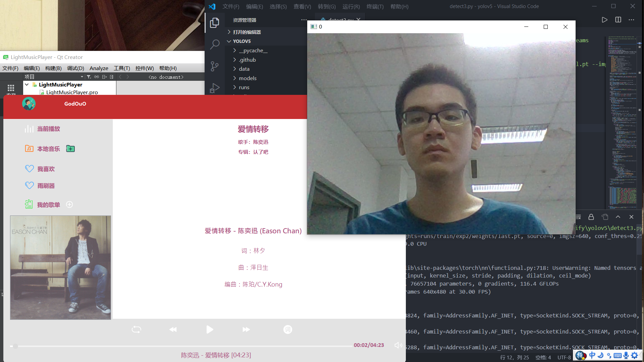
Task: Click Eason Chan album cover thumbnail
Action: 60,267
